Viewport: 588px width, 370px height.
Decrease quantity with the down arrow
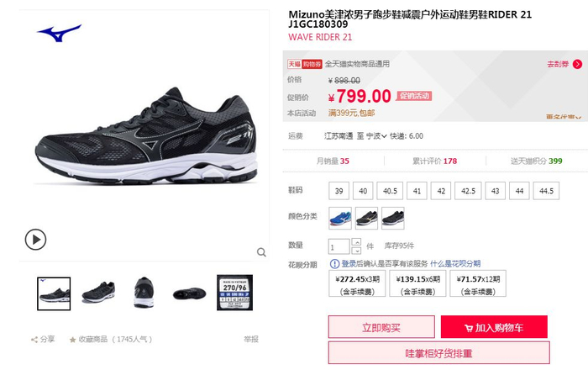[357, 251]
